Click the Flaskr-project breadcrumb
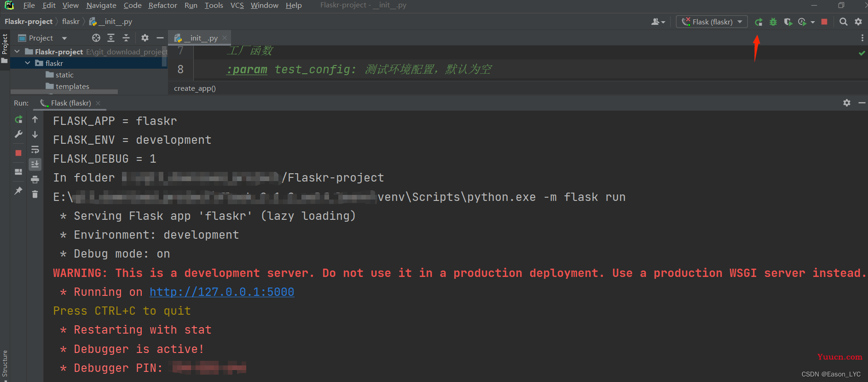Screen dimensions: 868x382 pos(29,22)
